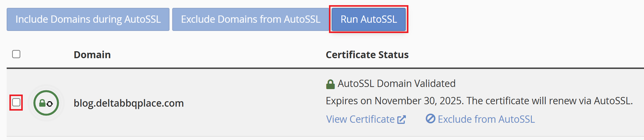Click empty space between domain and status

click(255, 103)
